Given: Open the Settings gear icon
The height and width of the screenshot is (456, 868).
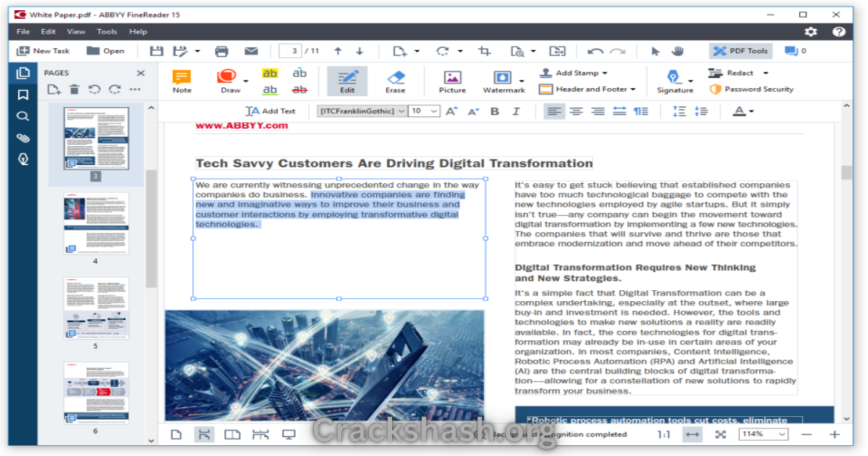Looking at the screenshot, I should 811,32.
